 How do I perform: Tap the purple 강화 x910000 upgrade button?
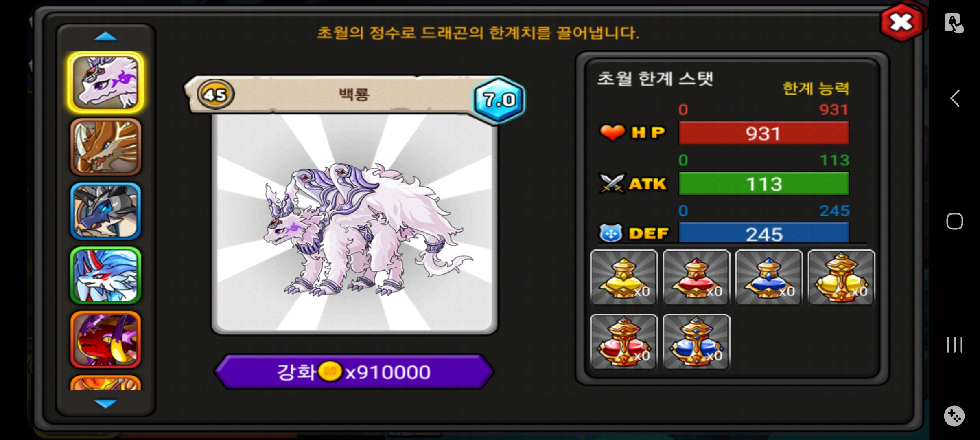click(354, 372)
